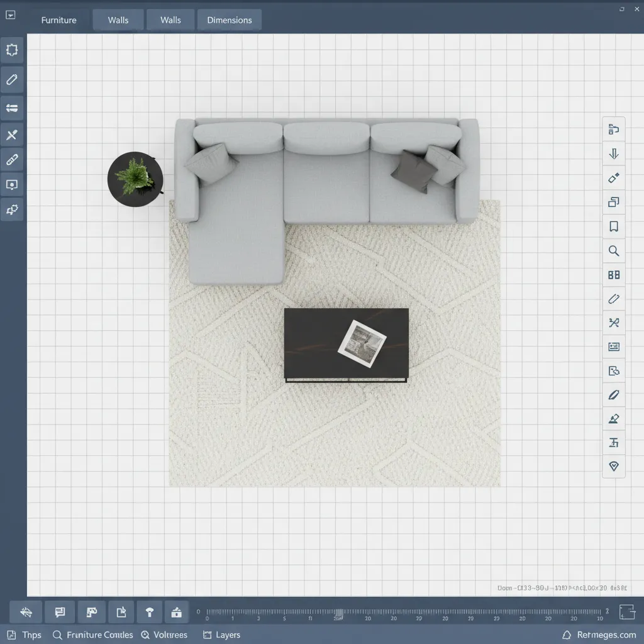This screenshot has height=644, width=644.
Task: Click the crossed arrows icon in bottom toolbar
Action: pyautogui.click(x=26, y=613)
